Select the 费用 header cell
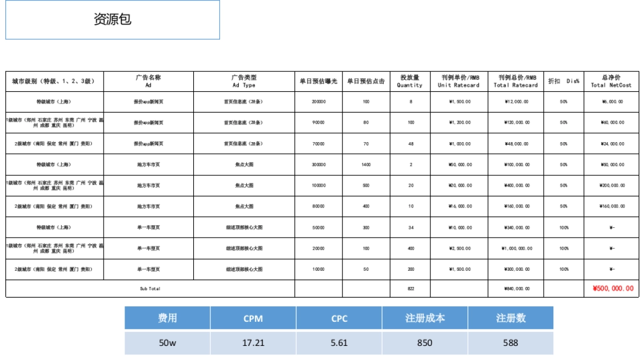The width and height of the screenshot is (644, 362). [168, 317]
